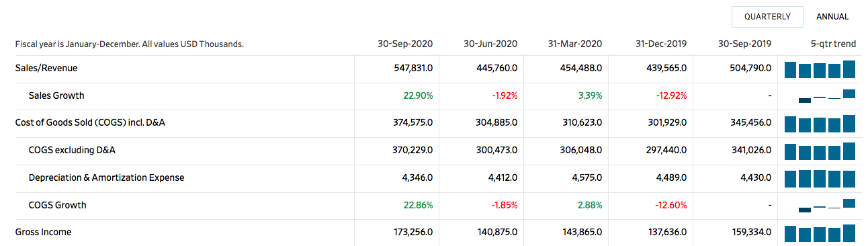Open the Sales/Revenue 5-qtr trend chart
This screenshot has height=246, width=868.
[820, 69]
